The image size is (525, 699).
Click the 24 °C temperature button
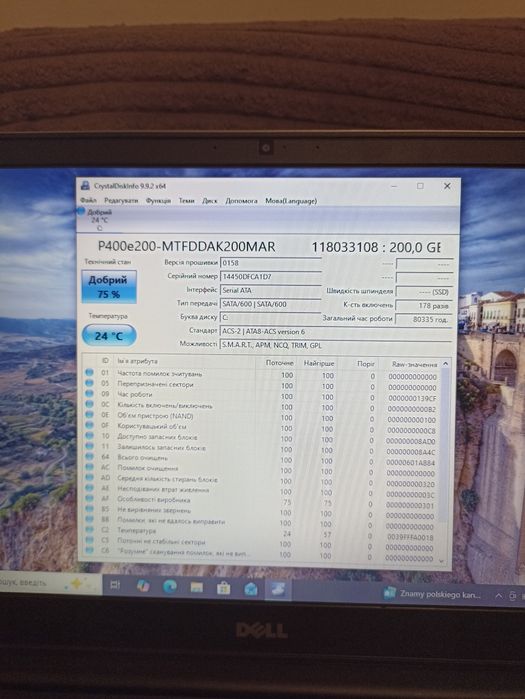coord(109,335)
